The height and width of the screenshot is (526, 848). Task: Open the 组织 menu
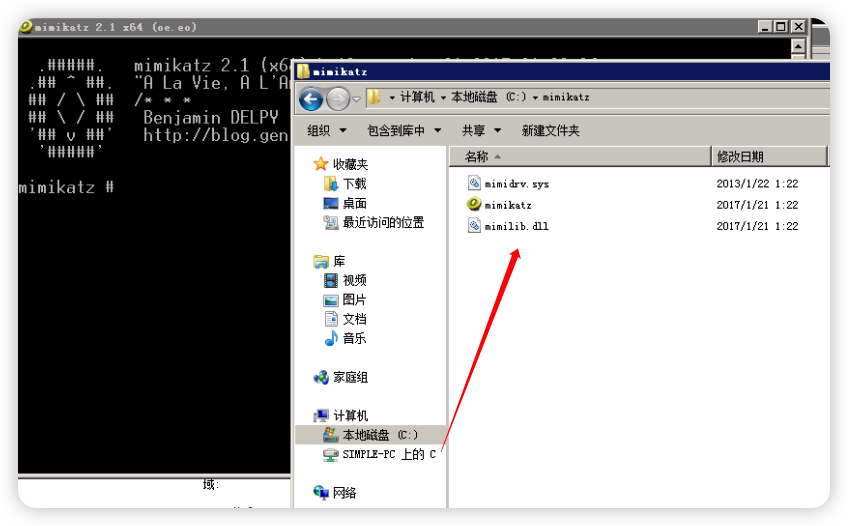pos(327,130)
